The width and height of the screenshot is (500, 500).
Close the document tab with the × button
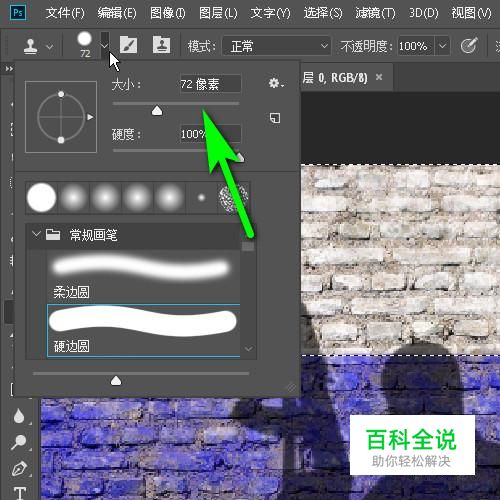(x=379, y=77)
